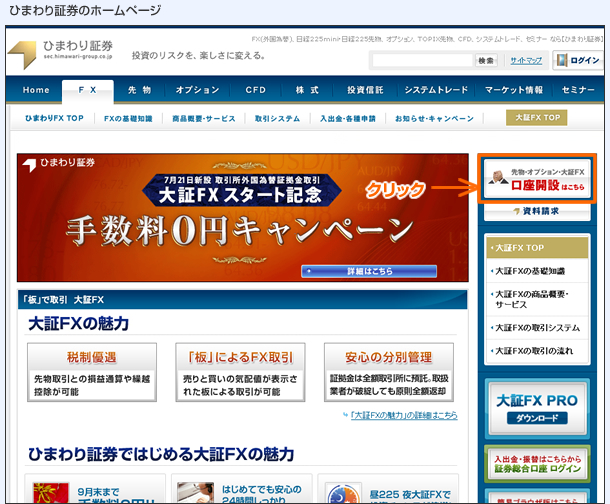Click the 資料請求 arrow icon
The width and height of the screenshot is (610, 504).
coord(516,211)
